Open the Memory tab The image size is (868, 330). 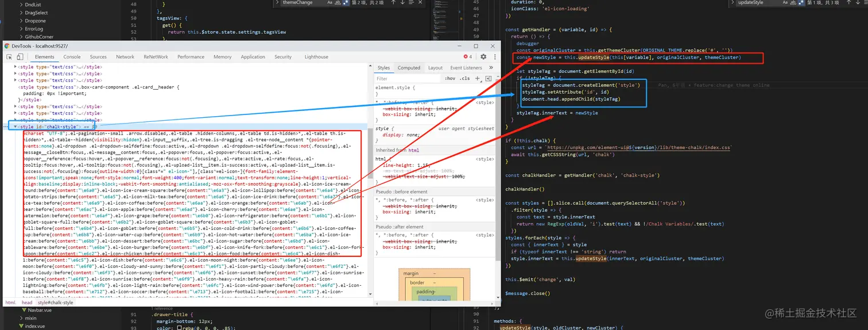pyautogui.click(x=222, y=57)
